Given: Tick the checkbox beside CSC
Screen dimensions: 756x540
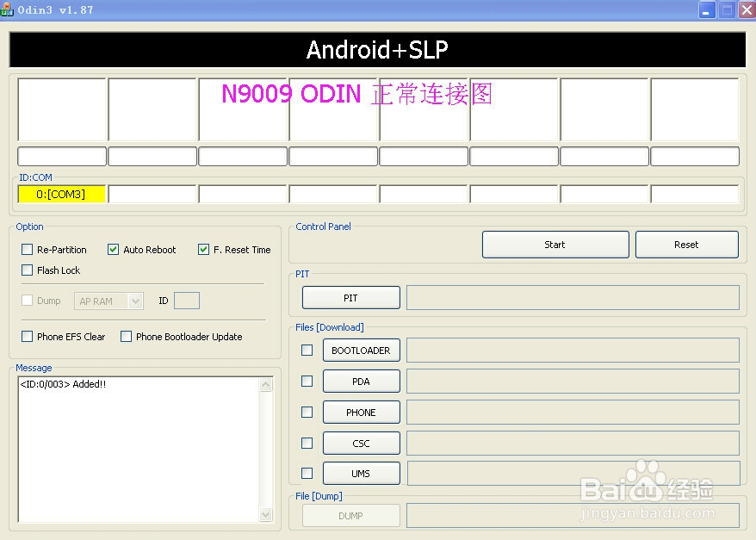Looking at the screenshot, I should pos(307,443).
